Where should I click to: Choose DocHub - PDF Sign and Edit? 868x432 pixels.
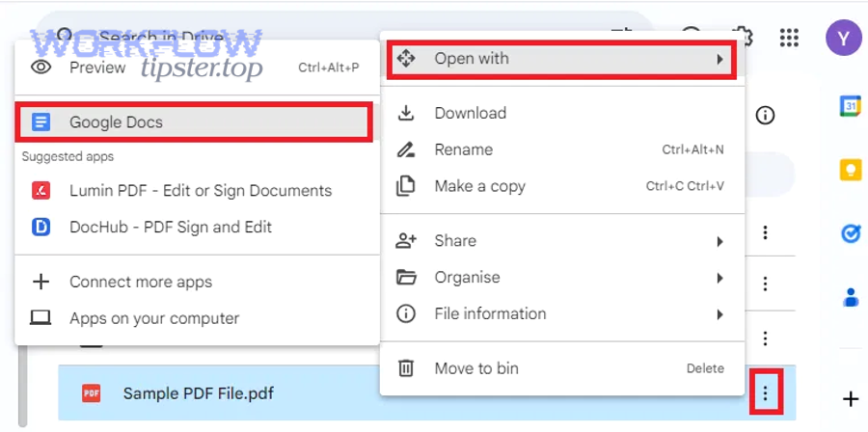197,228
